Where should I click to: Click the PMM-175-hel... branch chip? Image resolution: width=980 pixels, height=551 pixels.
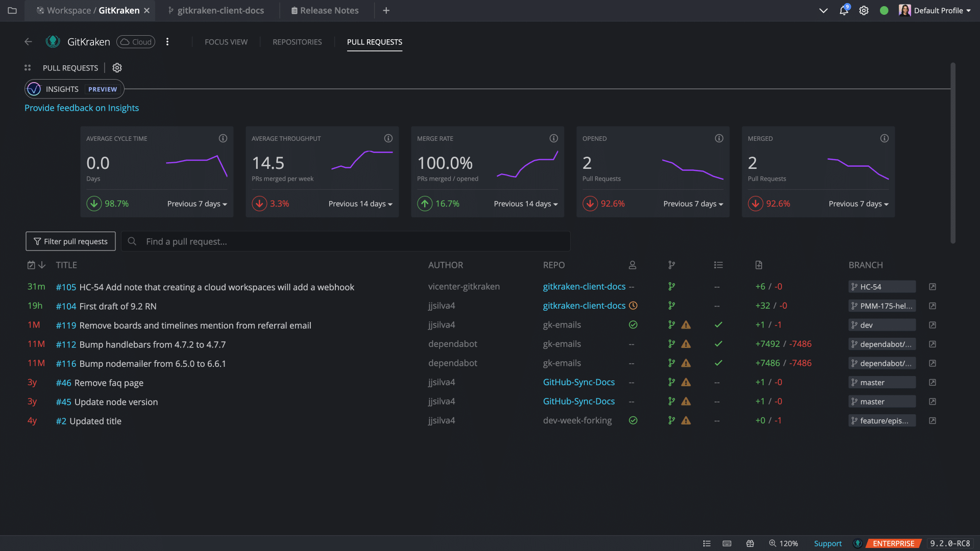881,306
